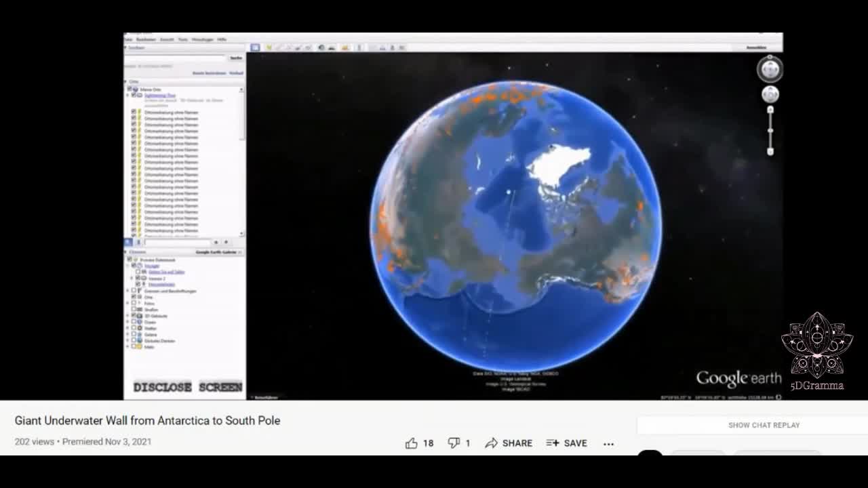Click the Places panel vertical scrollbar

pyautogui.click(x=241, y=161)
